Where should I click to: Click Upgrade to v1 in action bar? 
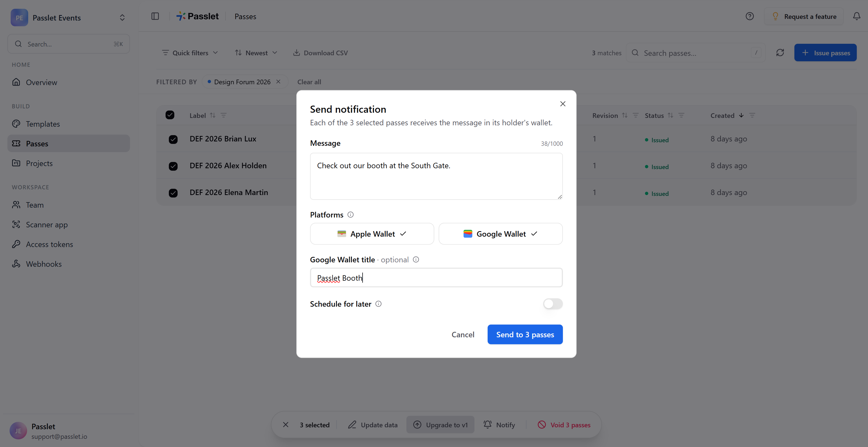(x=440, y=425)
